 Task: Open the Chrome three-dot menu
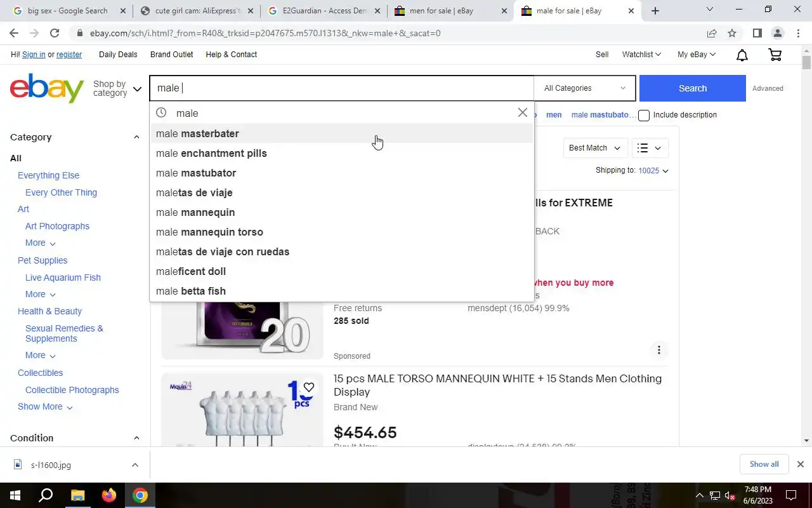click(x=797, y=33)
